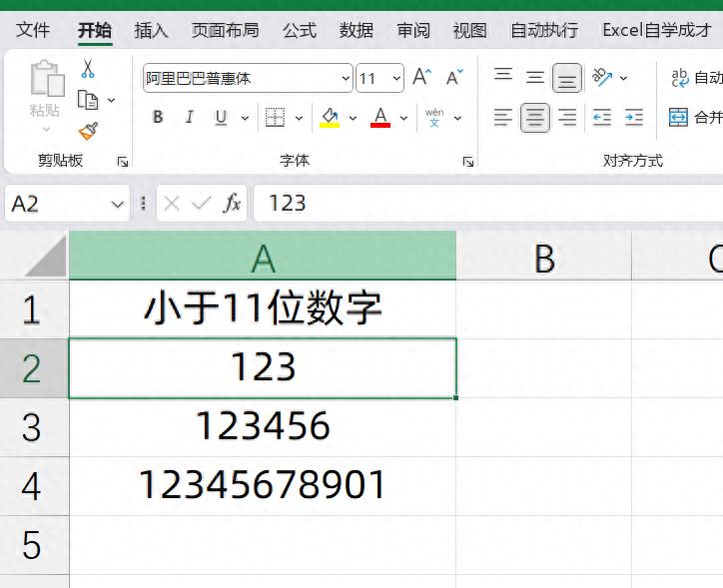The height and width of the screenshot is (588, 723).
Task: Cancel entry with the X icon
Action: [172, 204]
